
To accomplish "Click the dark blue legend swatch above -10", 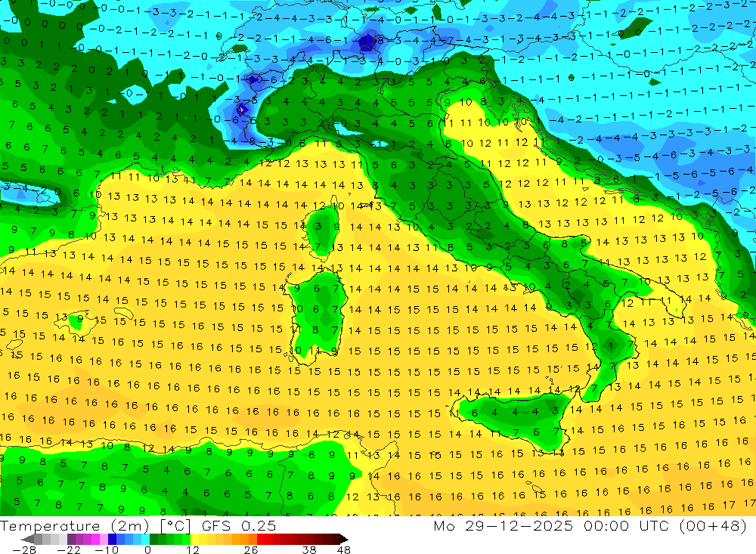I will click(x=112, y=539).
